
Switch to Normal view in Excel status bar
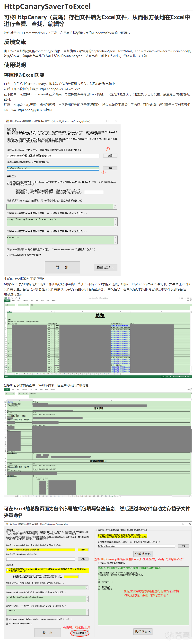click(x=163, y=376)
